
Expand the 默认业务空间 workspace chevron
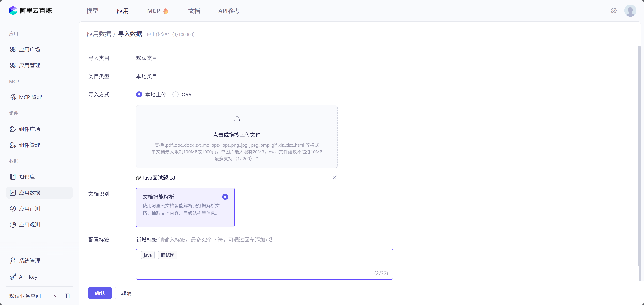(54, 296)
